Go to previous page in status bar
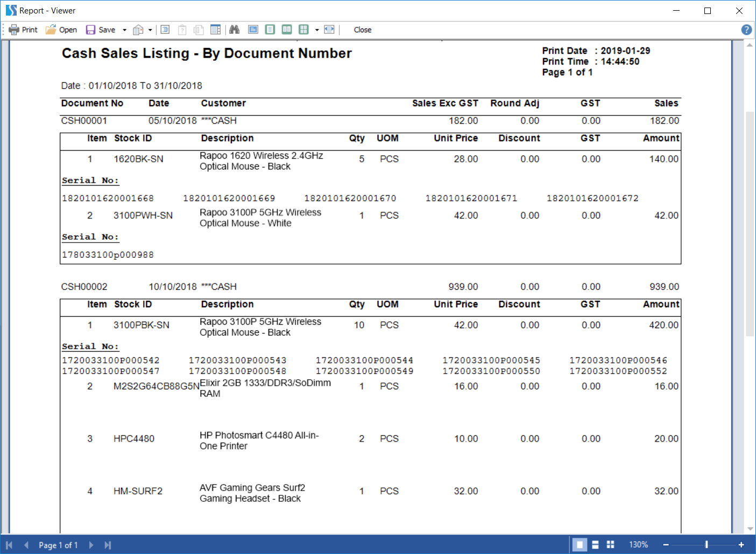This screenshot has height=554, width=756. [x=26, y=545]
